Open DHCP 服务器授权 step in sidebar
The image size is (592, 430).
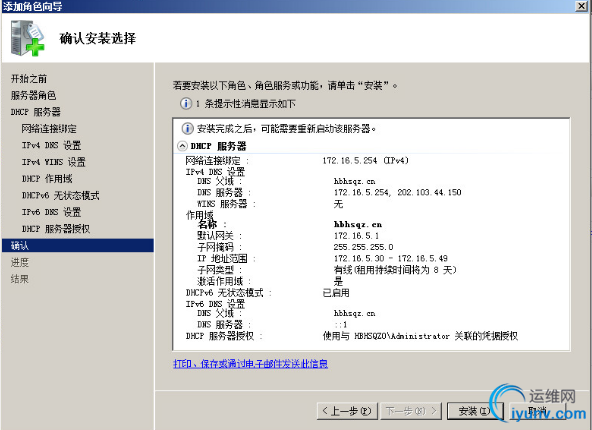(56, 228)
